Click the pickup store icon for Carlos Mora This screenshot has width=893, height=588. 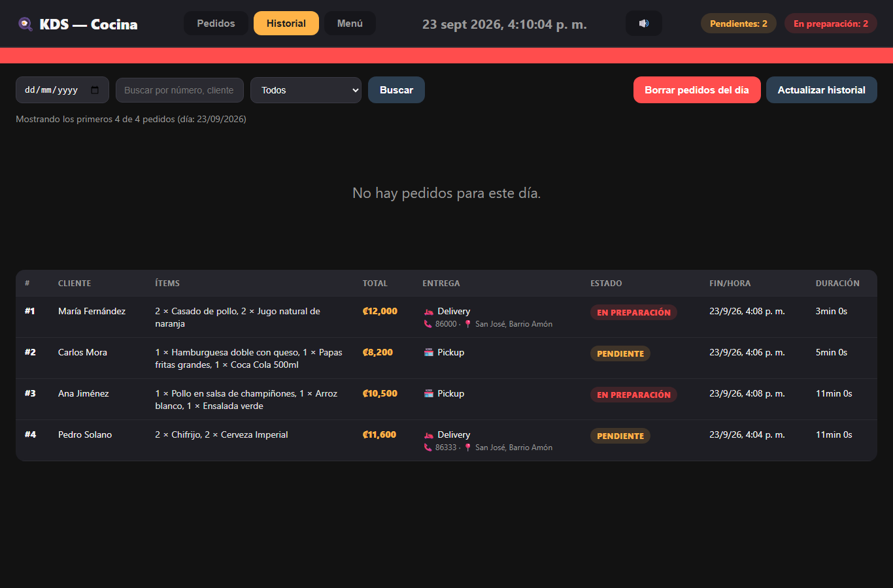click(429, 353)
